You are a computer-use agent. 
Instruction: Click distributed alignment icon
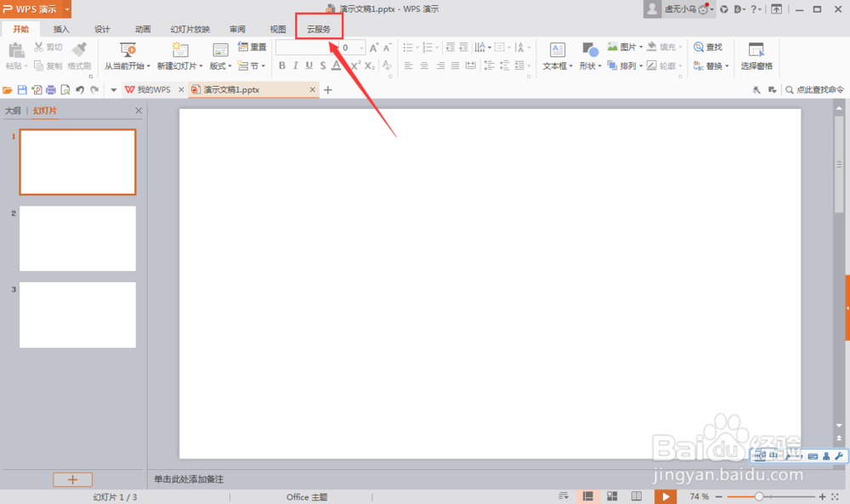(471, 65)
